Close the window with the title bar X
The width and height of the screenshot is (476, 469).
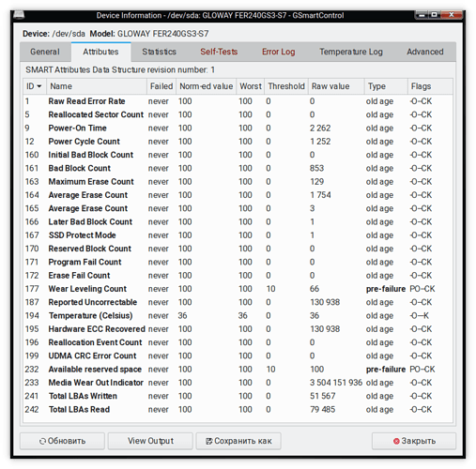coord(451,15)
